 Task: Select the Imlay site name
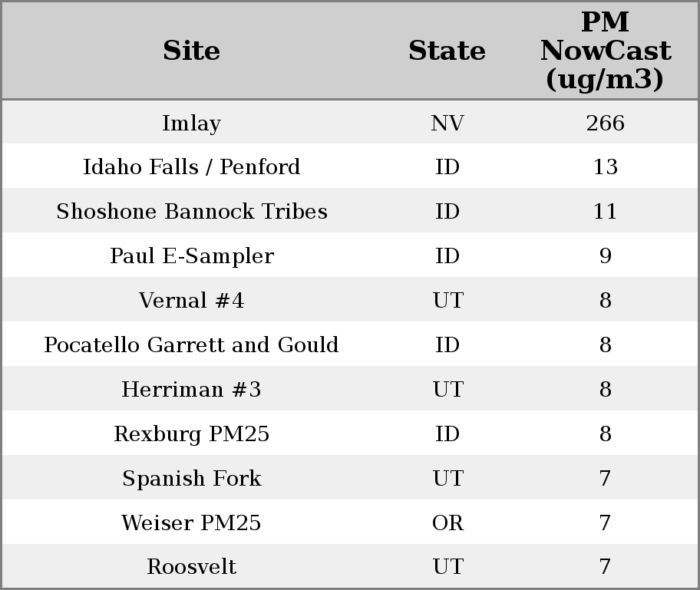click(x=191, y=123)
